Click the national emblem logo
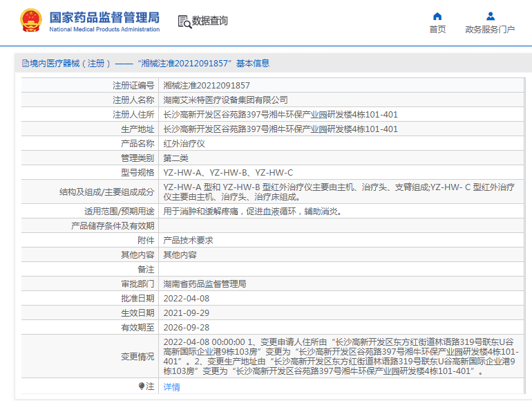Screen dimensions: 532x401 coord(31,20)
